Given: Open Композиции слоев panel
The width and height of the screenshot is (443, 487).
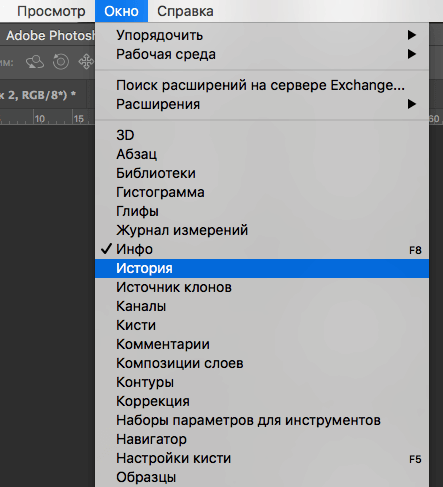Looking at the screenshot, I should coord(262,363).
